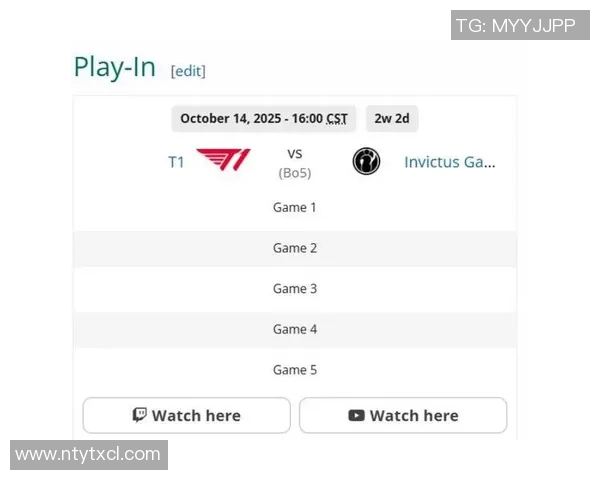Click the vs (Bo5) match format text
Screen dimensions: 600x480
coord(295,163)
